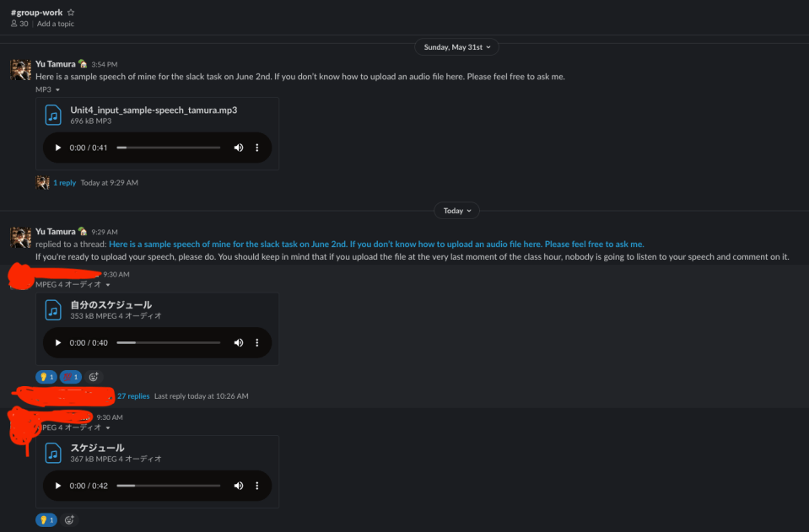Open more options for the Unit4 audio player
Screen dimensions: 809x532
pyautogui.click(x=257, y=148)
